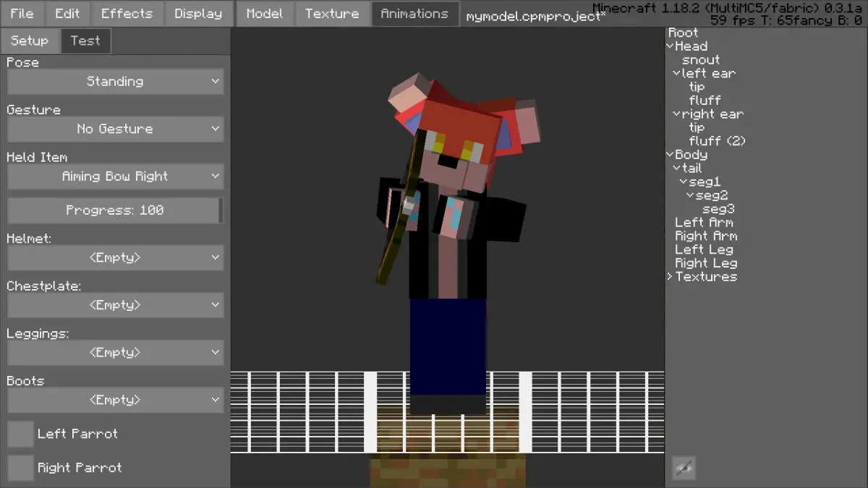
Task: Open the Leggings slot dropdown
Action: 116,352
